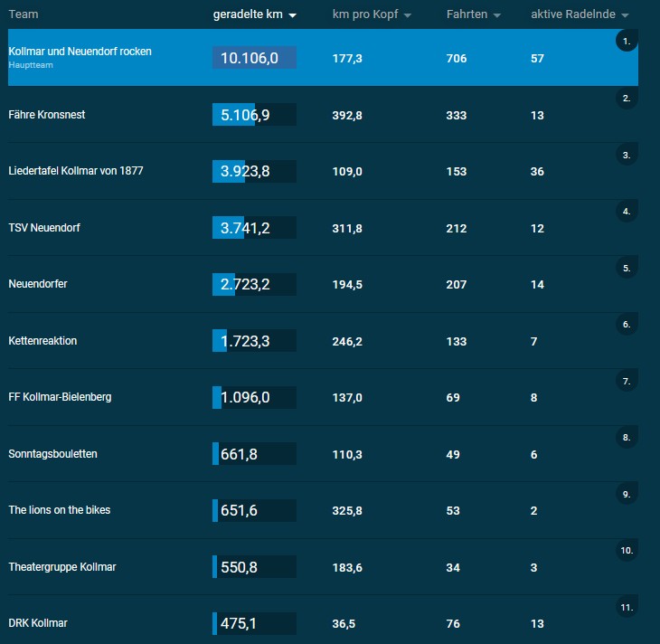Click the 10.106,0 km progress bar
The image size is (660, 644).
point(254,57)
